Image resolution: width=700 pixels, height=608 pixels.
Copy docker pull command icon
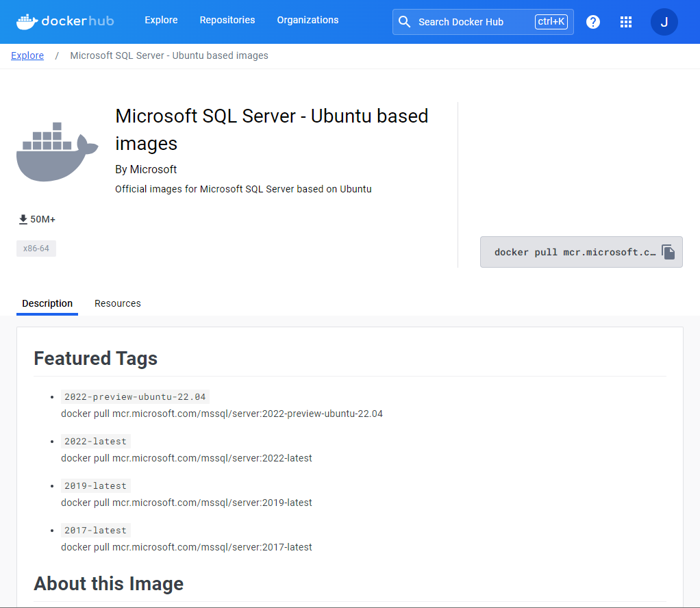click(x=668, y=252)
